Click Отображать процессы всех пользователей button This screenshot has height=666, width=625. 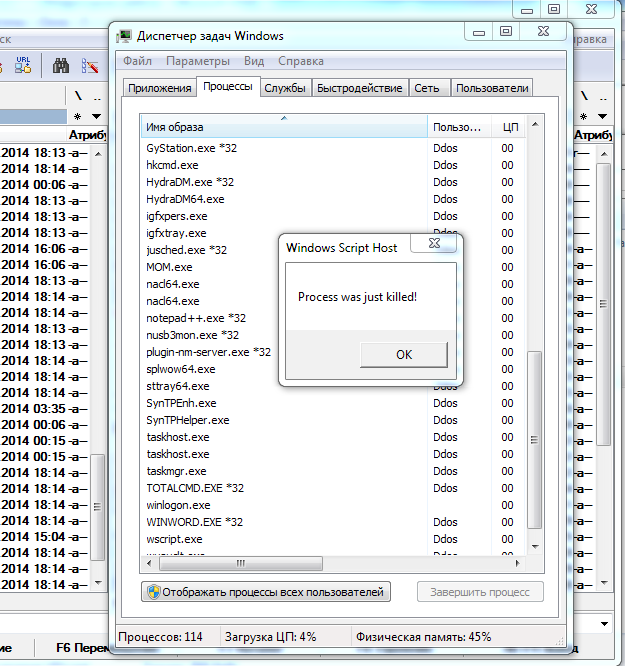pos(266,592)
